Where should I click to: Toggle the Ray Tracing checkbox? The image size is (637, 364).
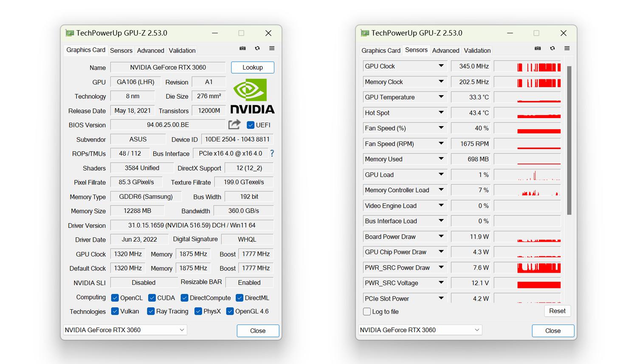pyautogui.click(x=151, y=311)
